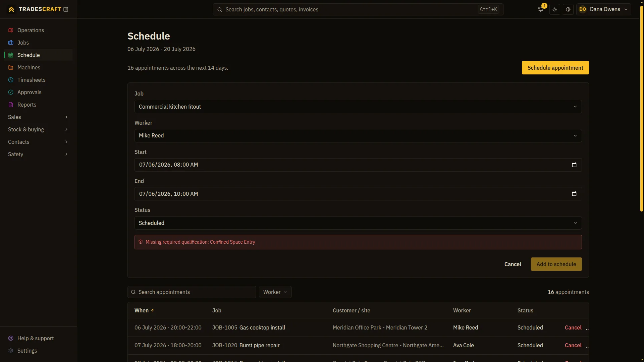Image resolution: width=644 pixels, height=362 pixels.
Task: Click the Start datetime field
Action: pos(358,165)
